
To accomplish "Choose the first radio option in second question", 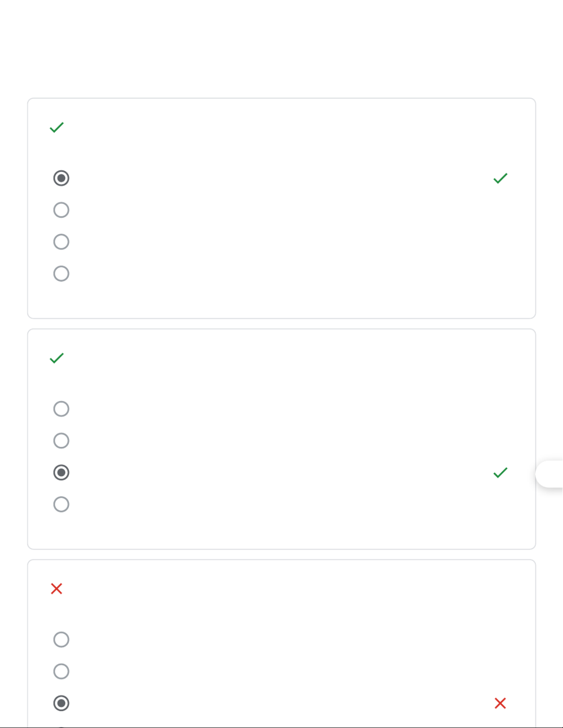I will (61, 409).
